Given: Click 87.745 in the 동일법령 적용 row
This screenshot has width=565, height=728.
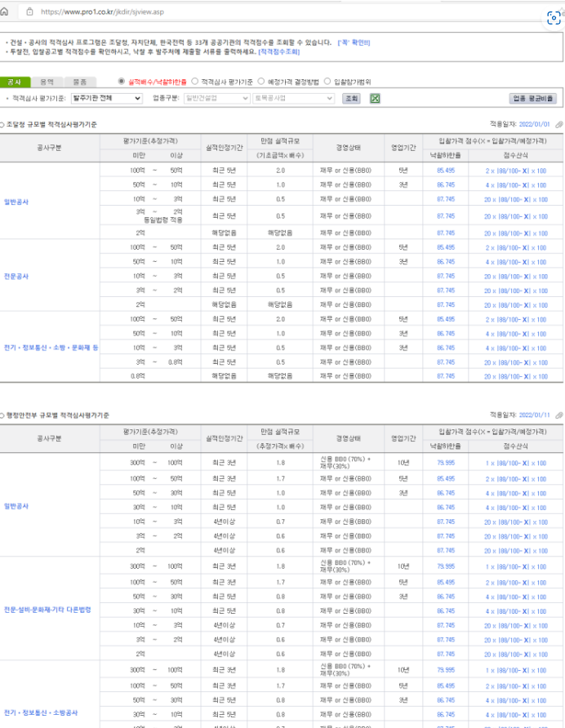Looking at the screenshot, I should tap(446, 216).
